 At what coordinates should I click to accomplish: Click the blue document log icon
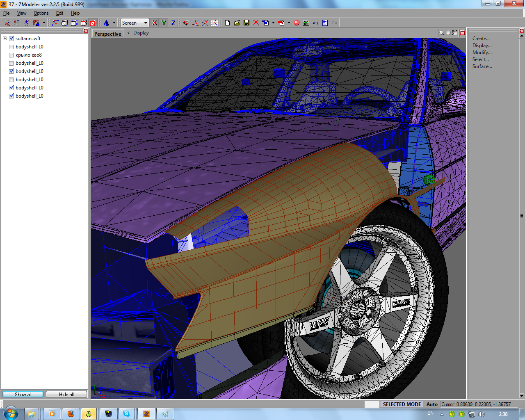pos(325,23)
